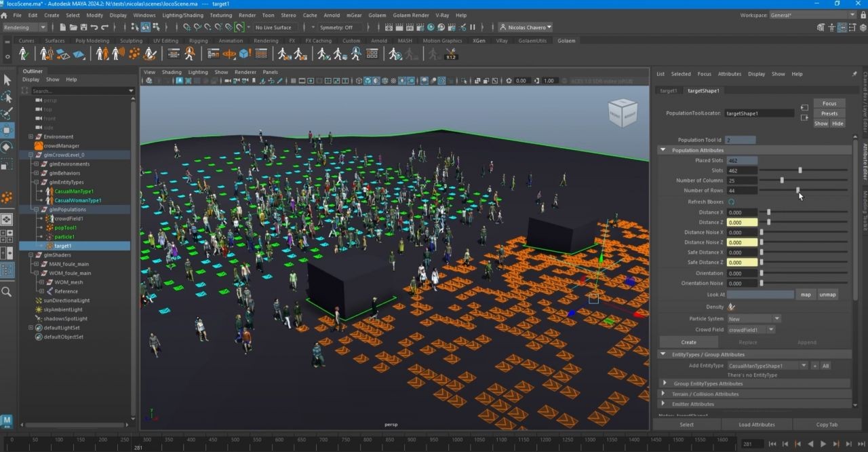
Task: Open the Golaem menu in menu bar
Action: click(377, 15)
